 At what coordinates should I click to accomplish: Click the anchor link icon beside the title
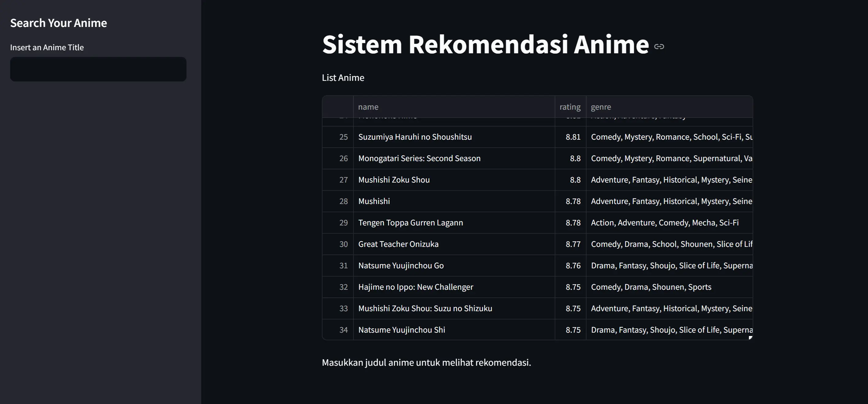coord(659,46)
